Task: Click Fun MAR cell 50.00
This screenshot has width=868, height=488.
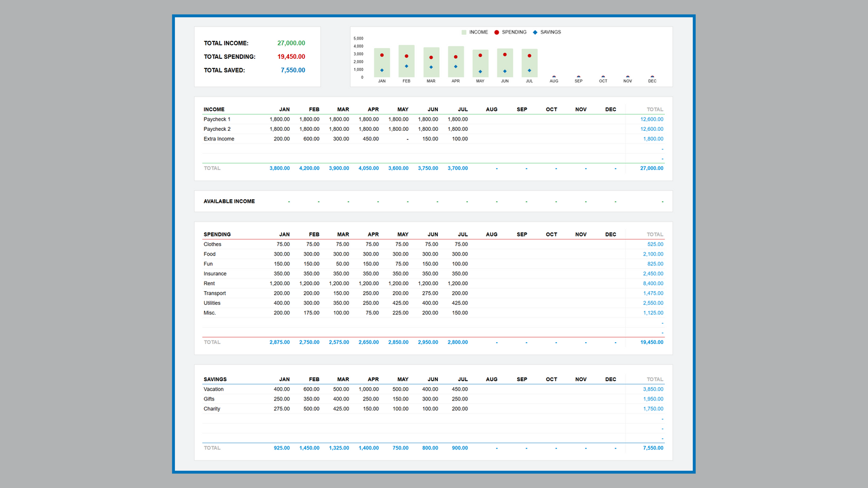Action: pos(342,264)
